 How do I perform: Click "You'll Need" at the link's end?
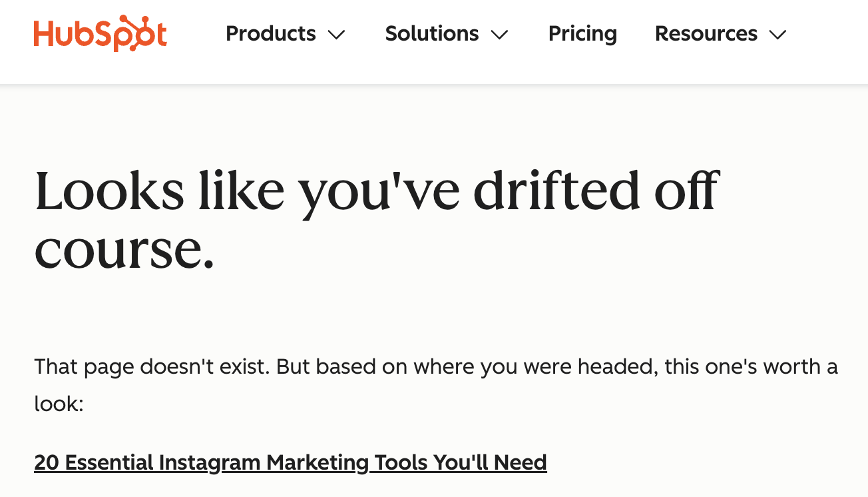coord(490,462)
